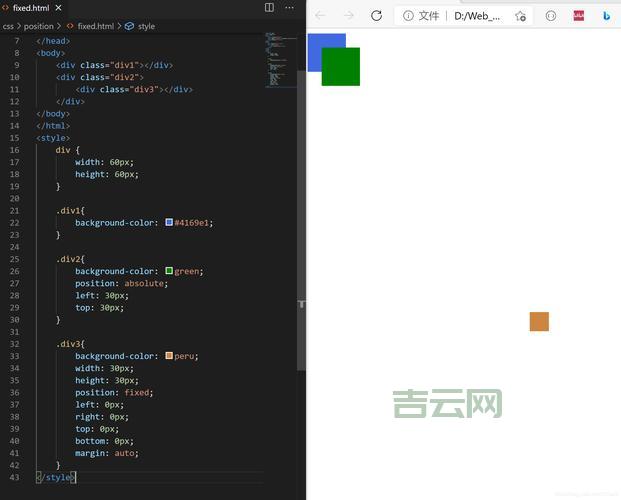This screenshot has height=500, width=621.
Task: Click line number 16 in the gutter
Action: (14, 150)
